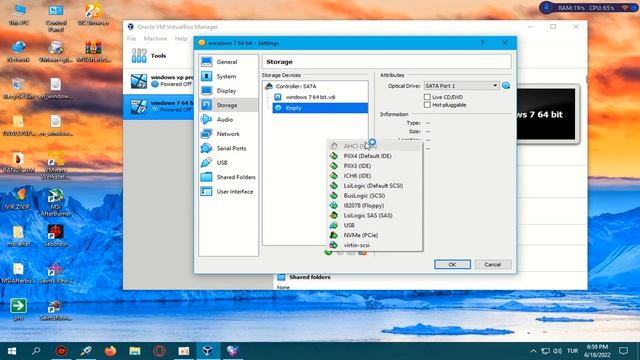Choose ICH6 (IDE) controller
The image size is (640, 360).
tap(375, 176)
